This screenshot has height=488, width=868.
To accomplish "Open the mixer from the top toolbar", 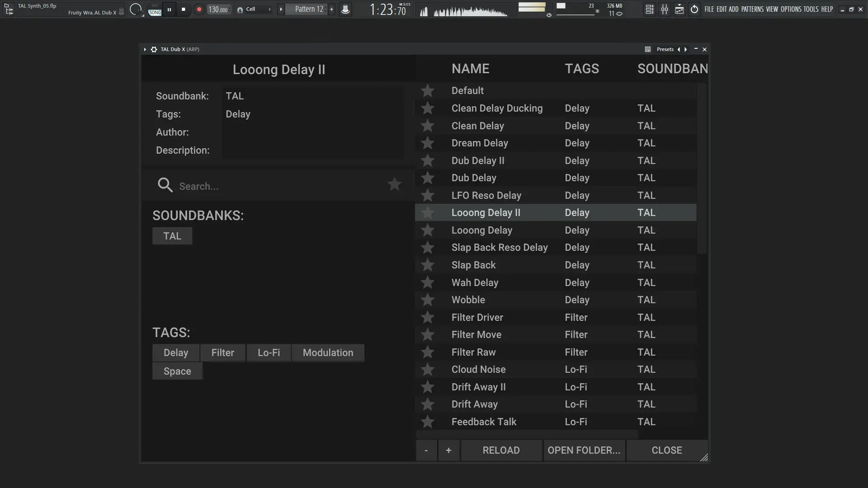I will 664,9.
